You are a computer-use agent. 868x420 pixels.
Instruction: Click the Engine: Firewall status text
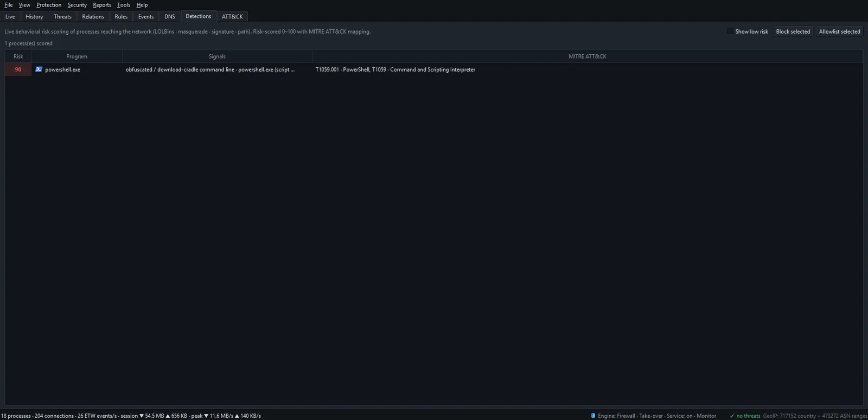[x=657, y=416]
